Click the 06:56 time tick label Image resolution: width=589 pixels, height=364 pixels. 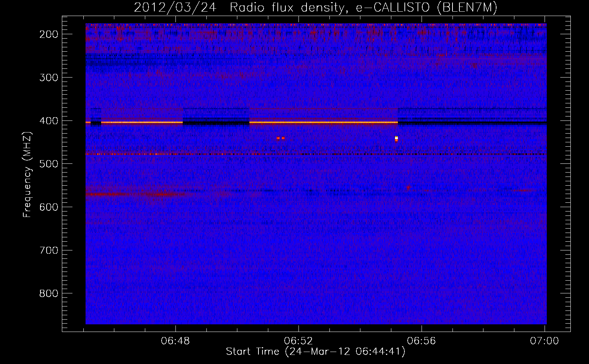tap(422, 341)
